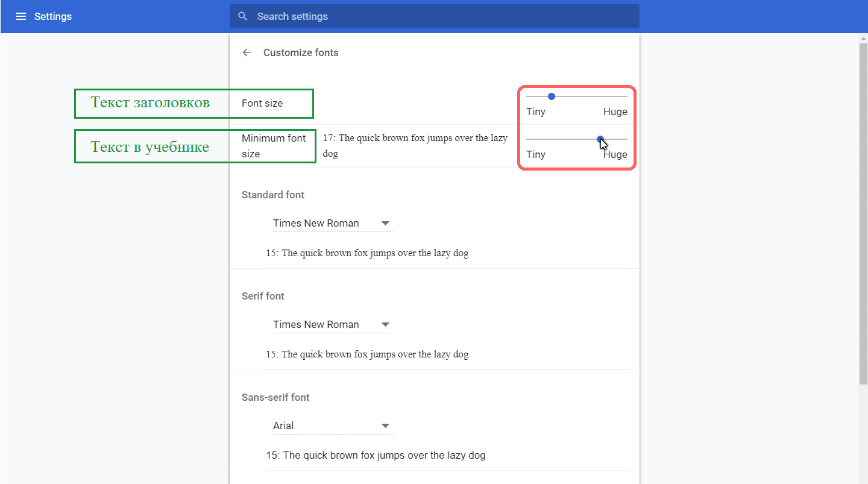Click the Font size slider handle
Image resolution: width=868 pixels, height=484 pixels.
pyautogui.click(x=551, y=96)
